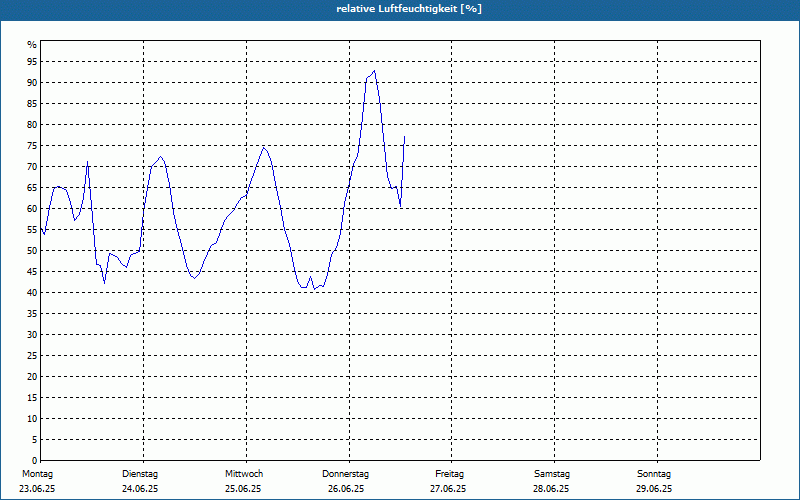Click the date 26.06.25
The height and width of the screenshot is (500, 800).
click(x=346, y=489)
